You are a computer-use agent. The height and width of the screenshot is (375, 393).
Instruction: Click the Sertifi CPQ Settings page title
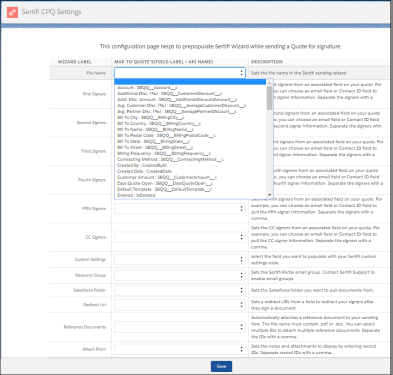coord(51,12)
